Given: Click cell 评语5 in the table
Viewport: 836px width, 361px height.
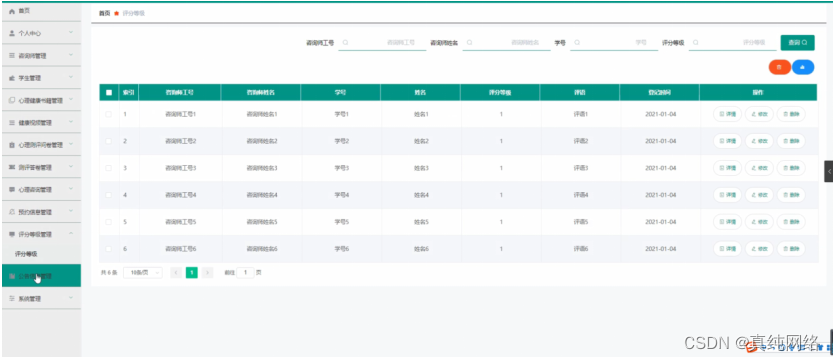Looking at the screenshot, I should [x=581, y=222].
